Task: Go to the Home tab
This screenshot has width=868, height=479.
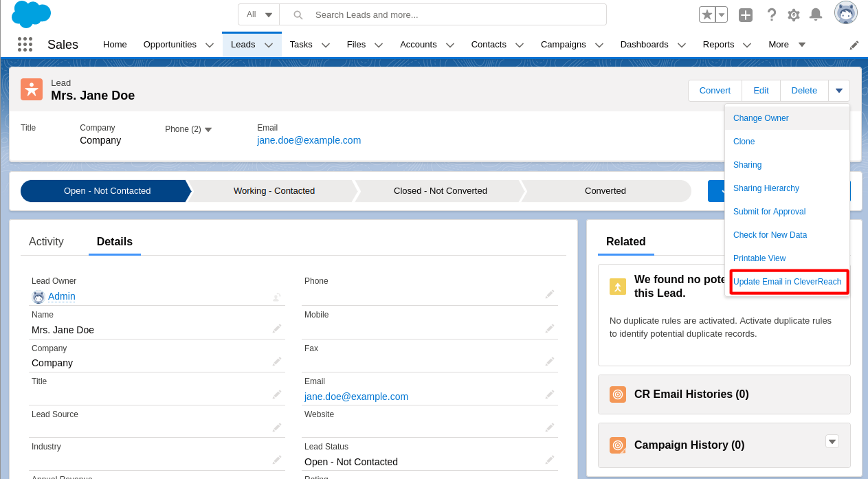Action: 115,45
